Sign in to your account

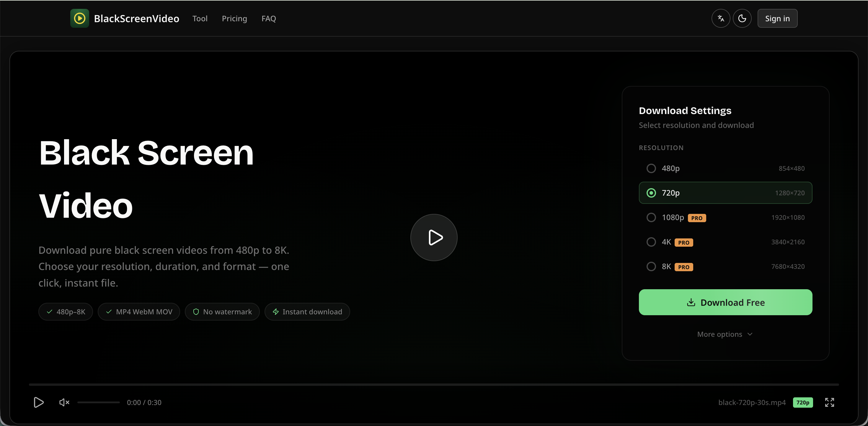[x=777, y=18]
